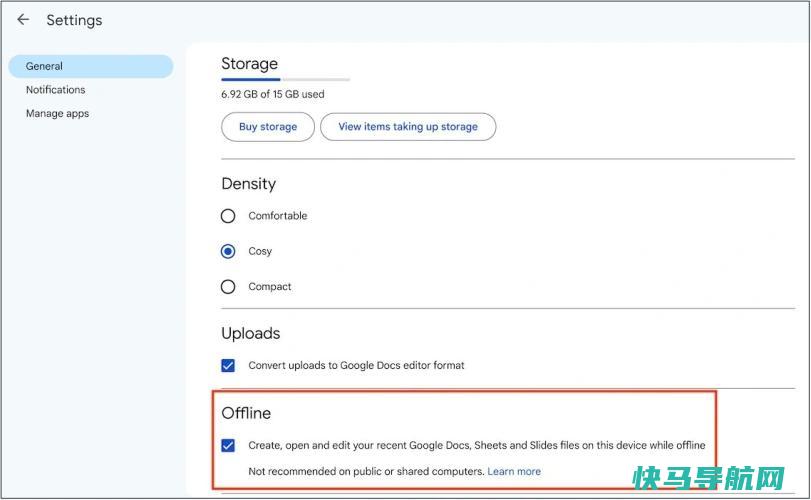Click 'Not recommended on public or shared computers' text
Image resolution: width=811 pixels, height=500 pixels.
366,471
